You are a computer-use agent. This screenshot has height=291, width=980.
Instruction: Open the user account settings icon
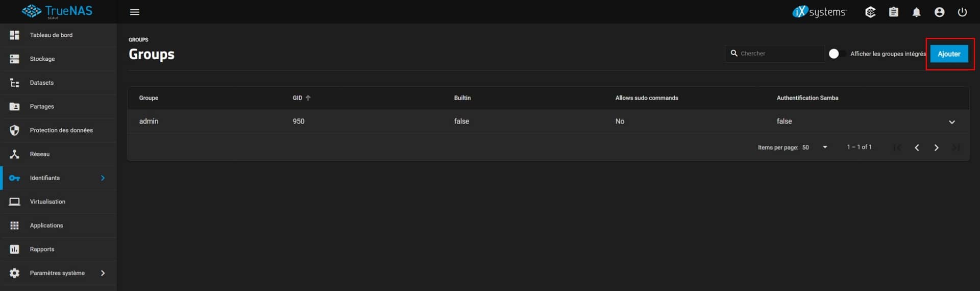(x=939, y=12)
